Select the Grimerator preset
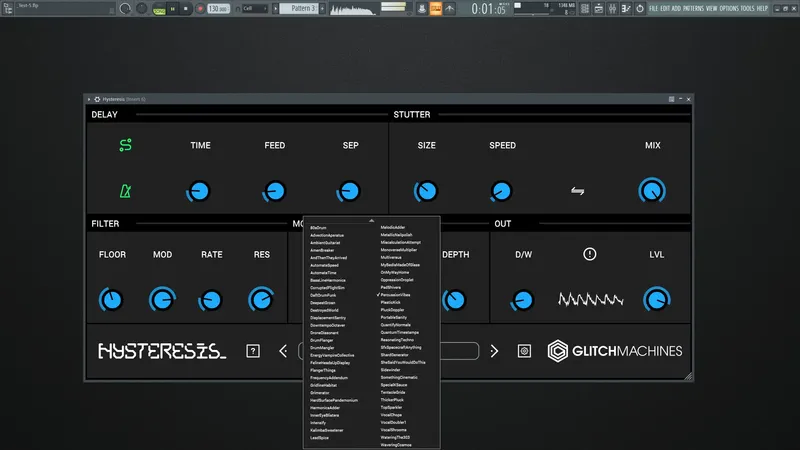Screen dimensions: 800x450 (320, 393)
